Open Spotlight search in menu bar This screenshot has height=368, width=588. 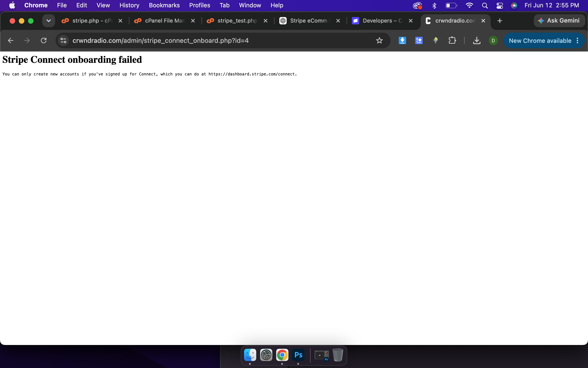(x=485, y=5)
